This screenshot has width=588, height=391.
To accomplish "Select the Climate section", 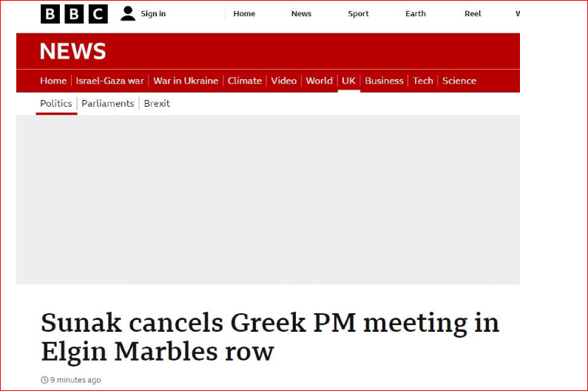I will (x=245, y=81).
